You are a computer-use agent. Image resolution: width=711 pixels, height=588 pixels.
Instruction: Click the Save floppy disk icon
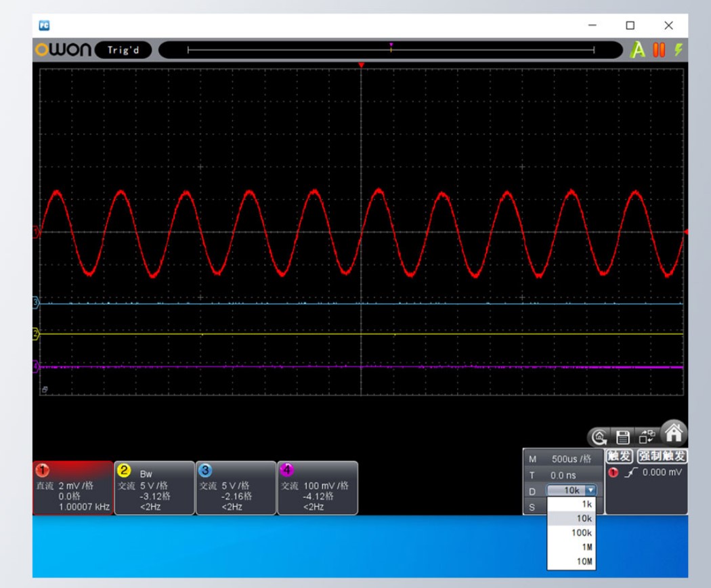(x=622, y=438)
